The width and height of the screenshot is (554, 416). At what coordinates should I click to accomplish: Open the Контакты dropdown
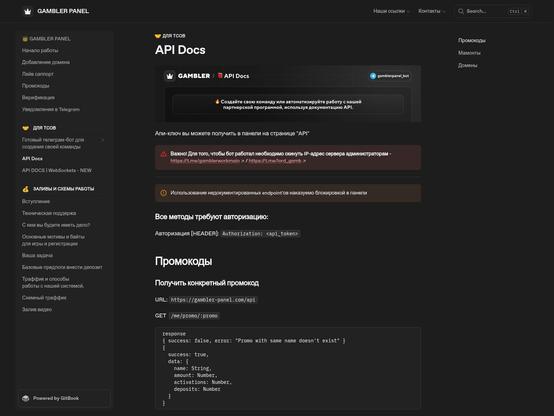pos(432,11)
